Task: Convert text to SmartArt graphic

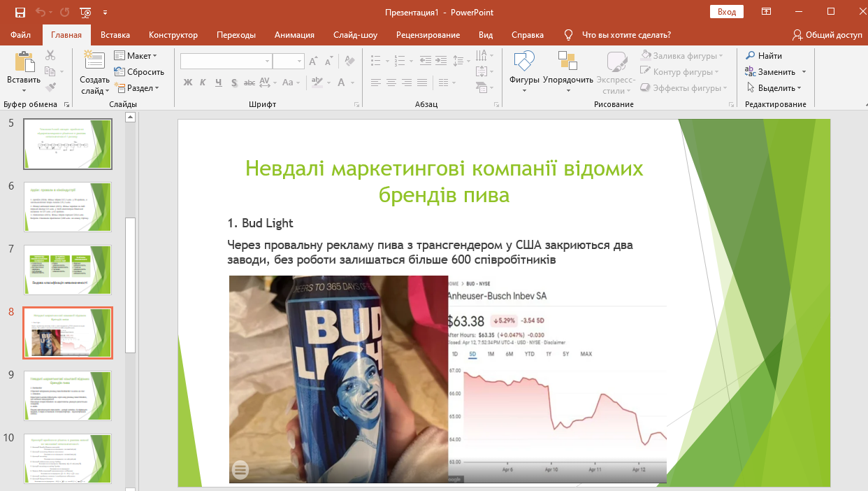Action: [x=482, y=88]
